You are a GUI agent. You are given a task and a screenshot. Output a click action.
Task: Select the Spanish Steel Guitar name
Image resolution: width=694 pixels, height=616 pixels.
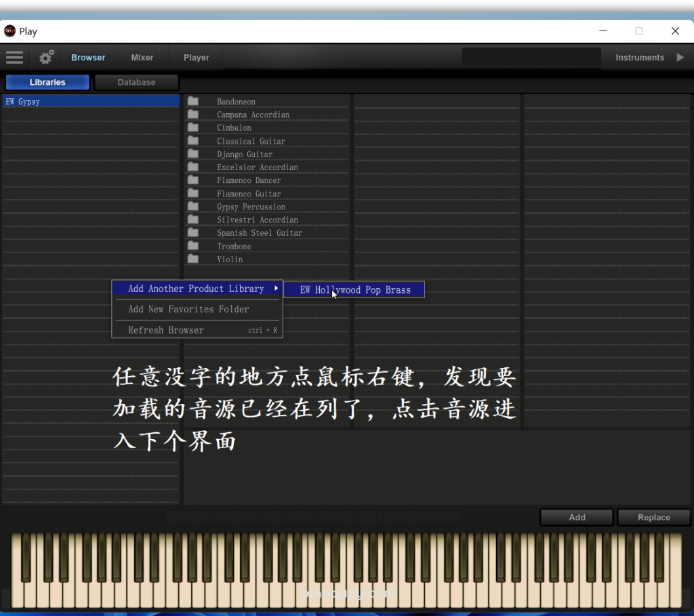(x=260, y=232)
